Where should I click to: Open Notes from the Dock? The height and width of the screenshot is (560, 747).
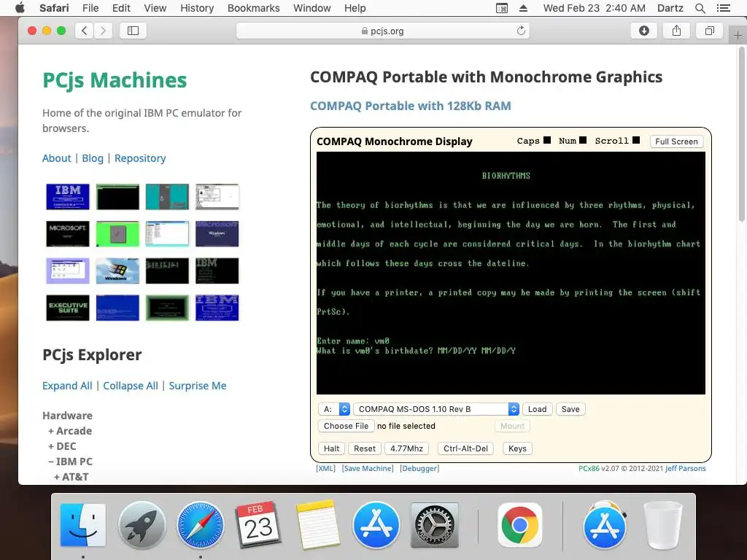317,525
